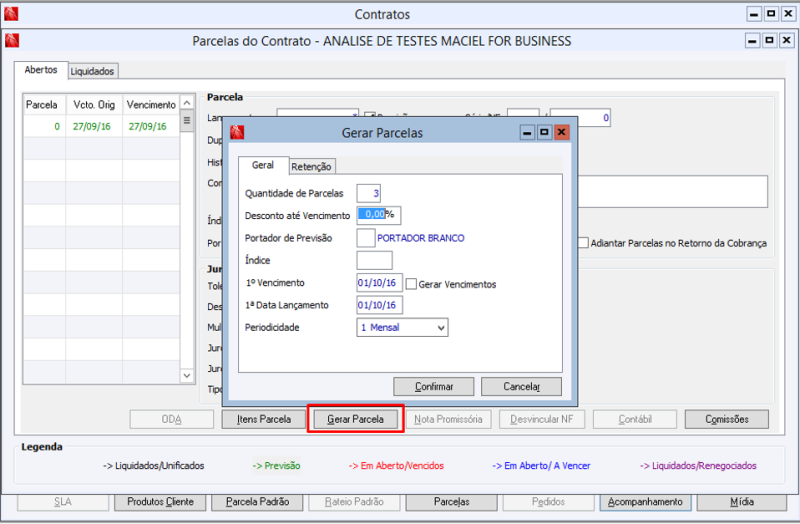Open the Abertos tab
Image resolution: width=800 pixels, height=524 pixels.
41,70
